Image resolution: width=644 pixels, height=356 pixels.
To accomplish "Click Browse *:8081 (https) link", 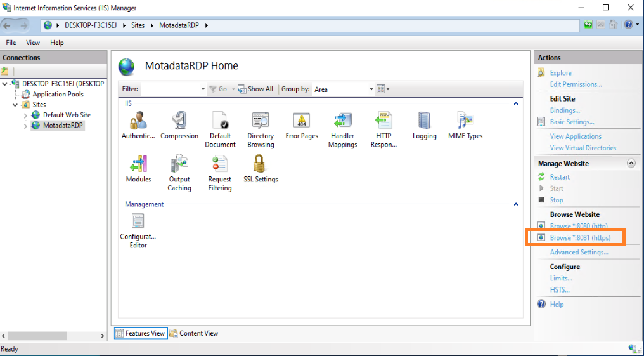I will (580, 237).
